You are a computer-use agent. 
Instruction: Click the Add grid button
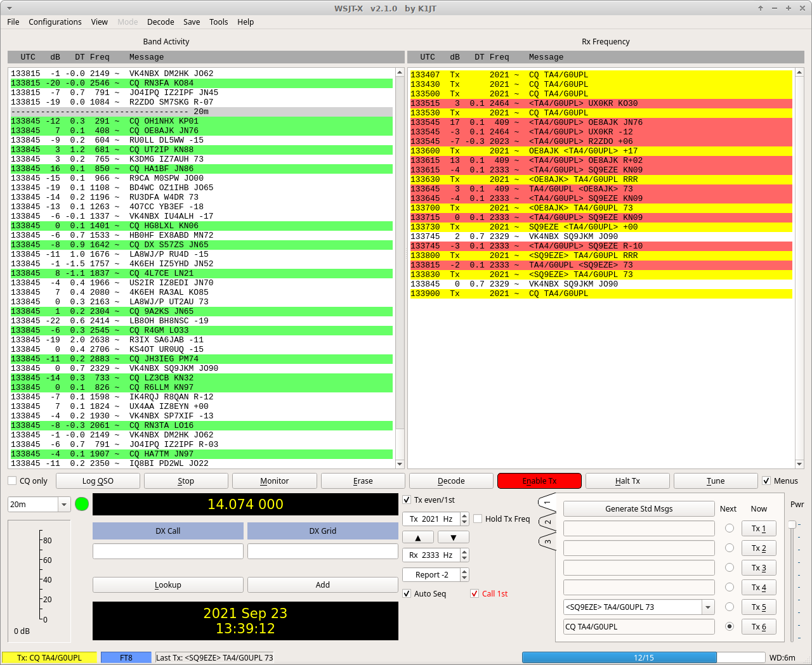(323, 584)
